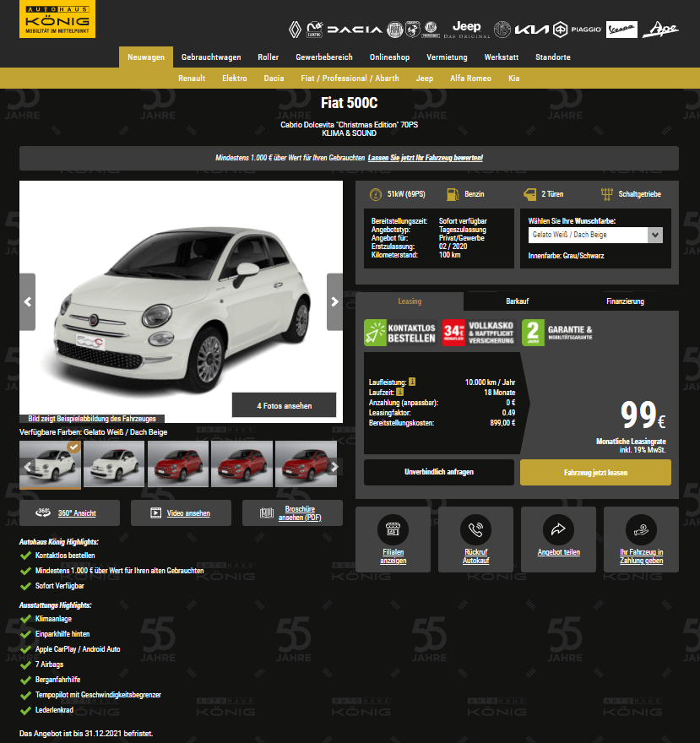Viewport: 700px width, 743px height.
Task: Click the Abarth scorpion logo
Action: coord(413,30)
